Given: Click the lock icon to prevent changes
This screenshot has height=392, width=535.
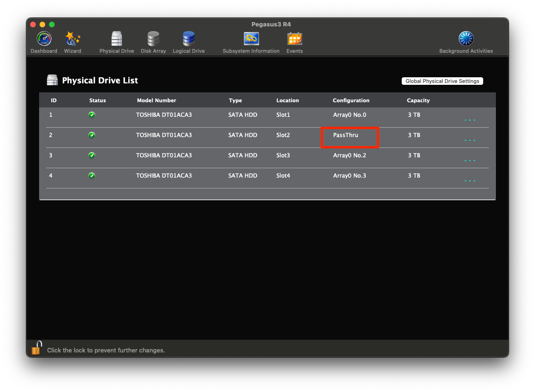Looking at the screenshot, I should click(x=37, y=348).
